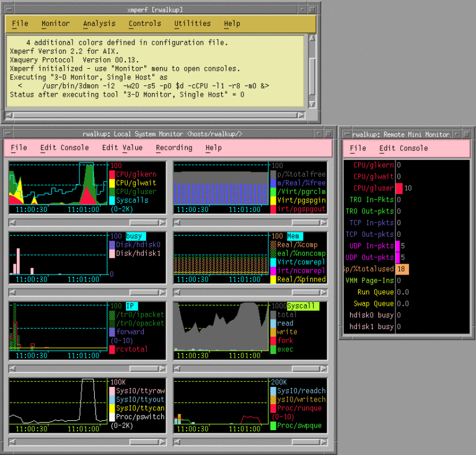Select the pink Disk/hdisk1 legend swatch
476x455 pixels.
tap(112, 254)
